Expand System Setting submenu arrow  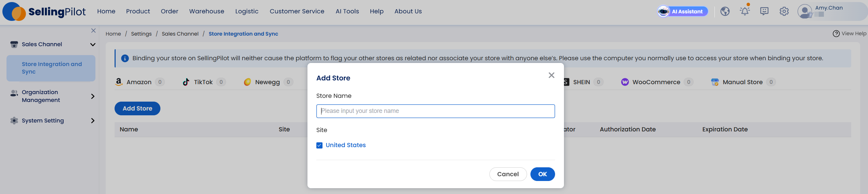point(93,120)
